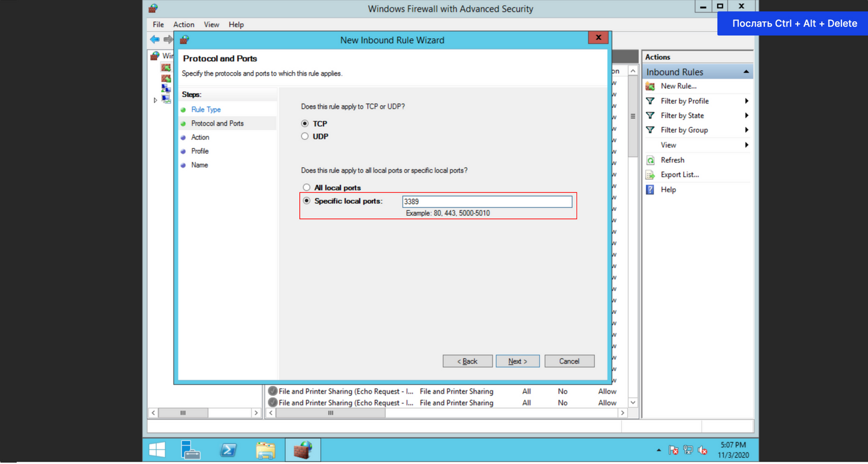Click the Rule Type step link
868x464 pixels.
[x=206, y=109]
